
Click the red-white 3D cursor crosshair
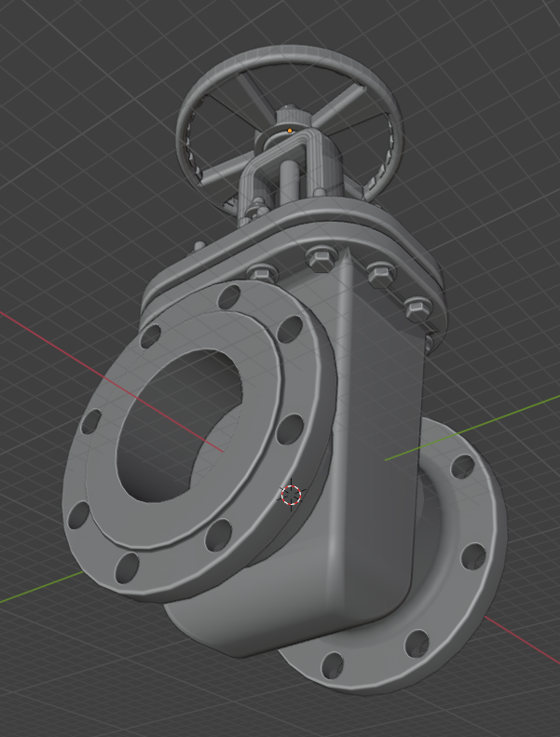click(291, 495)
